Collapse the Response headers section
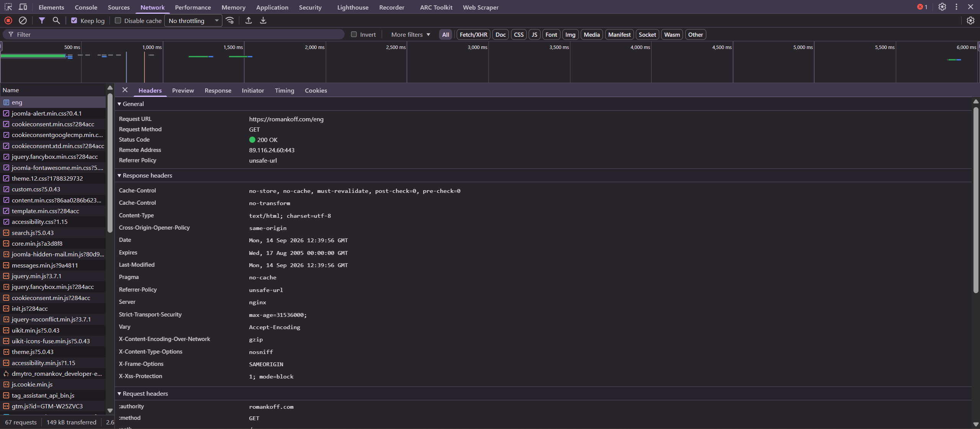Screen dimensions: 980x429 pos(145,176)
